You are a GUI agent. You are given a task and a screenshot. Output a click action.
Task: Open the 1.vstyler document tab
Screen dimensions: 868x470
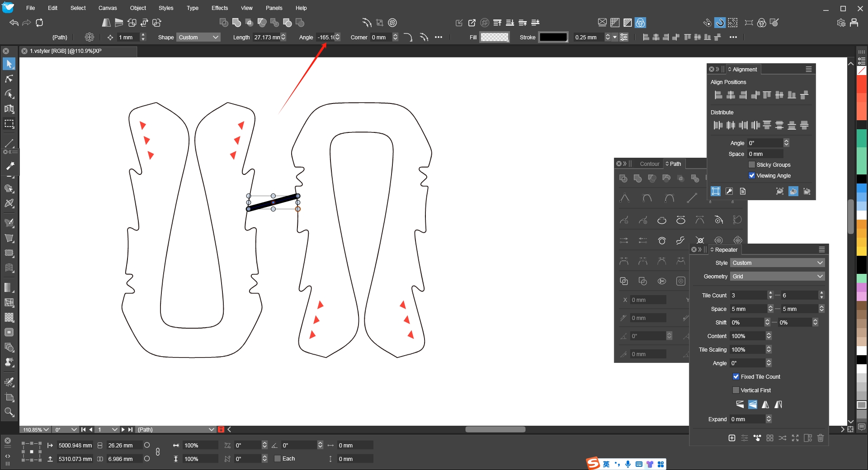click(x=66, y=51)
